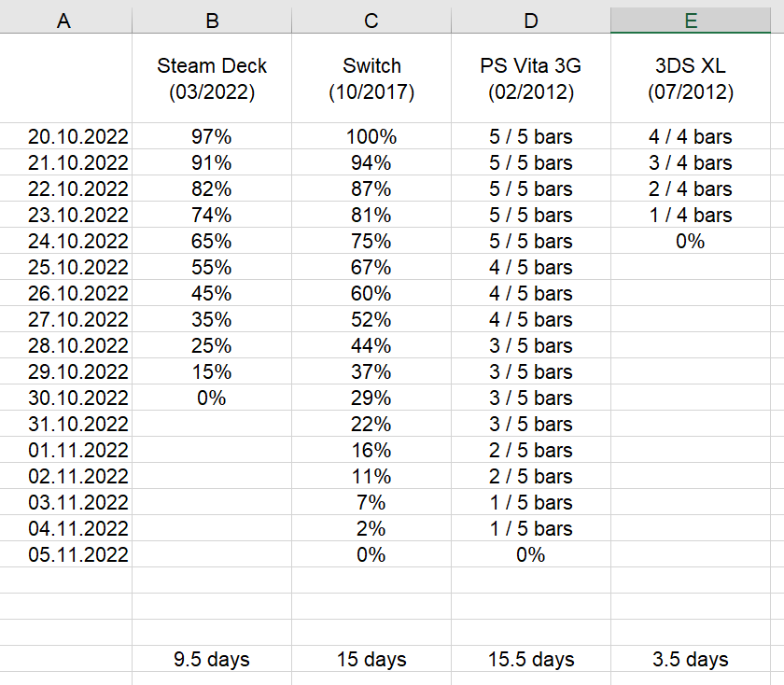Click the 3DS XL 4 / 4 bars cell
Screen dimensions: 784x685
point(691,136)
